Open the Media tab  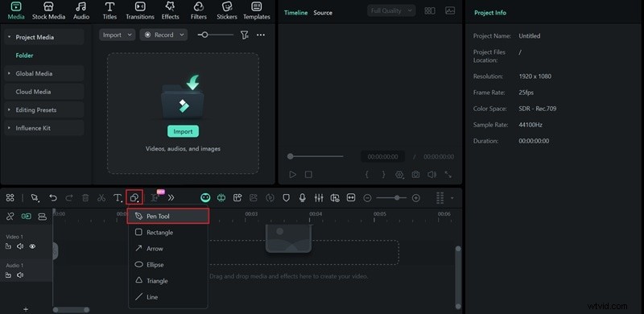[16, 11]
